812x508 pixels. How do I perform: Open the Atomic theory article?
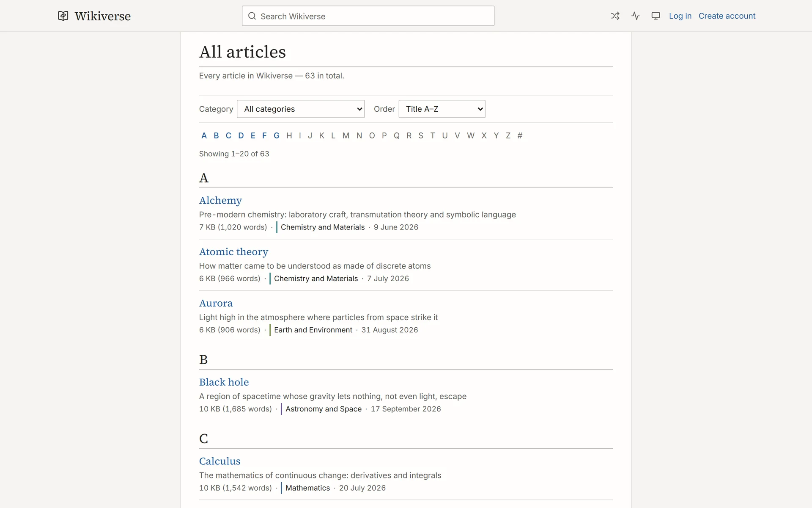coord(233,251)
